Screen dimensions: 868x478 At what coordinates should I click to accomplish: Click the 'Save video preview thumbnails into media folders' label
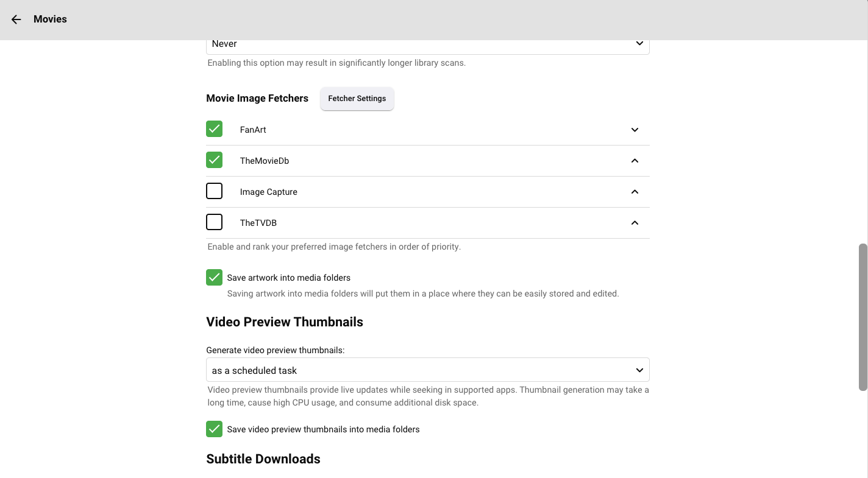pos(323,429)
